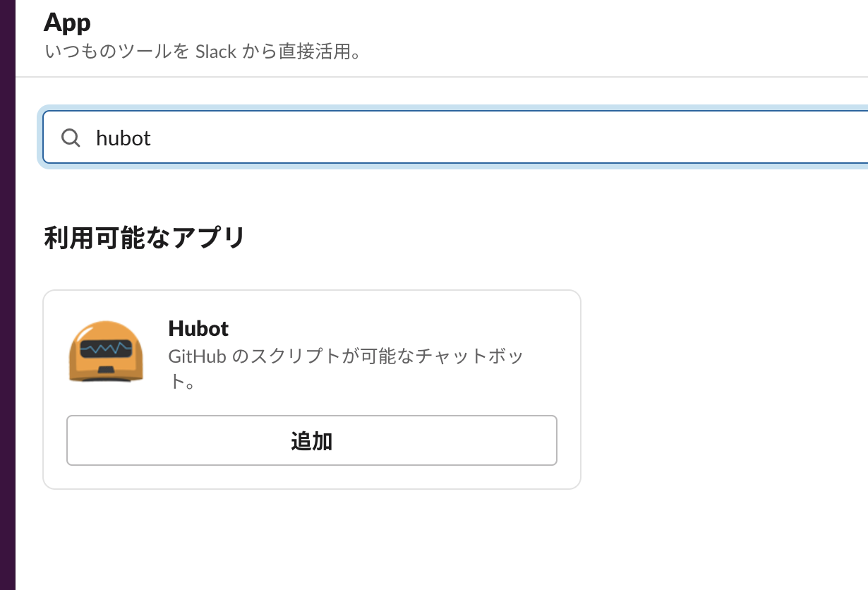The width and height of the screenshot is (868, 590).
Task: Add the Hubot app via 追加
Action: pyautogui.click(x=312, y=440)
